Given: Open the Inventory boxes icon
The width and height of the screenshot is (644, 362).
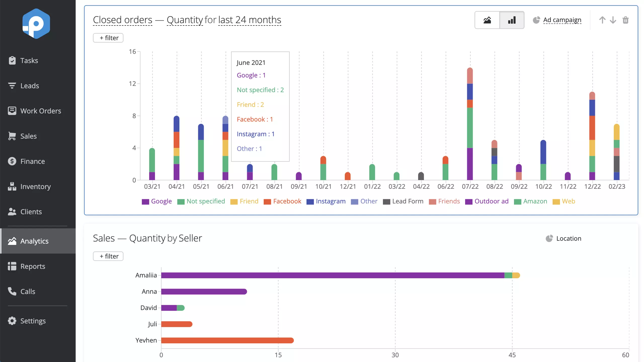Looking at the screenshot, I should tap(12, 186).
